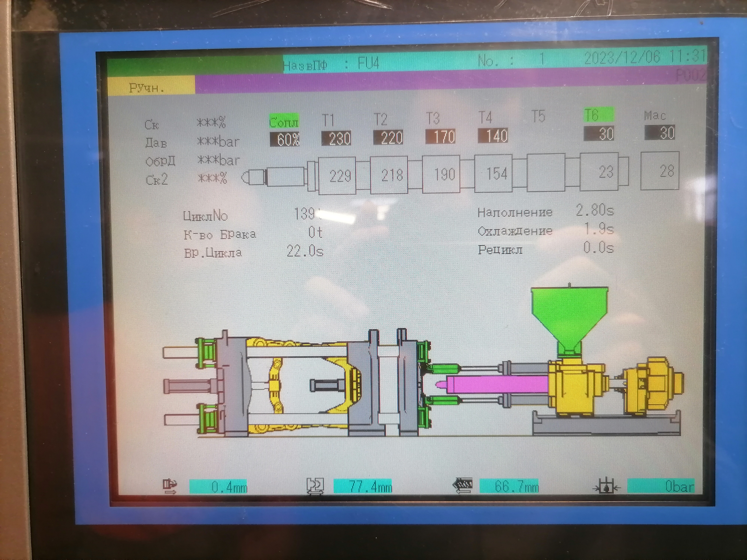Click the mold position icon
This screenshot has width=747, height=560.
pyautogui.click(x=315, y=486)
